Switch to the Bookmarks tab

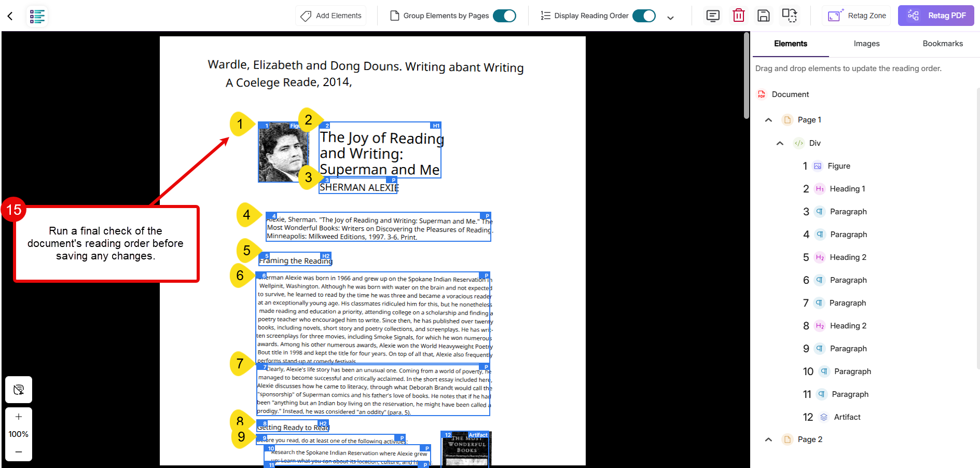tap(942, 44)
